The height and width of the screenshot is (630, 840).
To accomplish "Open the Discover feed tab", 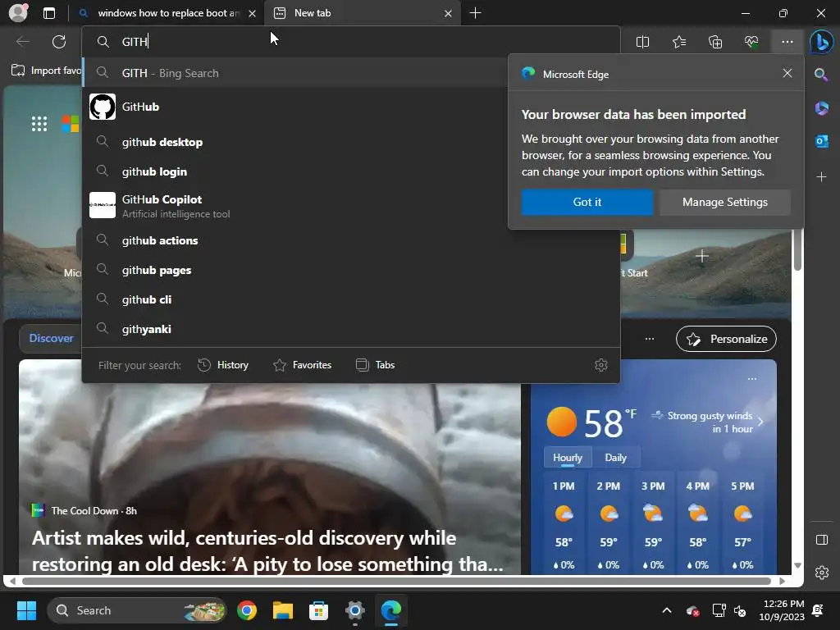I will click(51, 338).
